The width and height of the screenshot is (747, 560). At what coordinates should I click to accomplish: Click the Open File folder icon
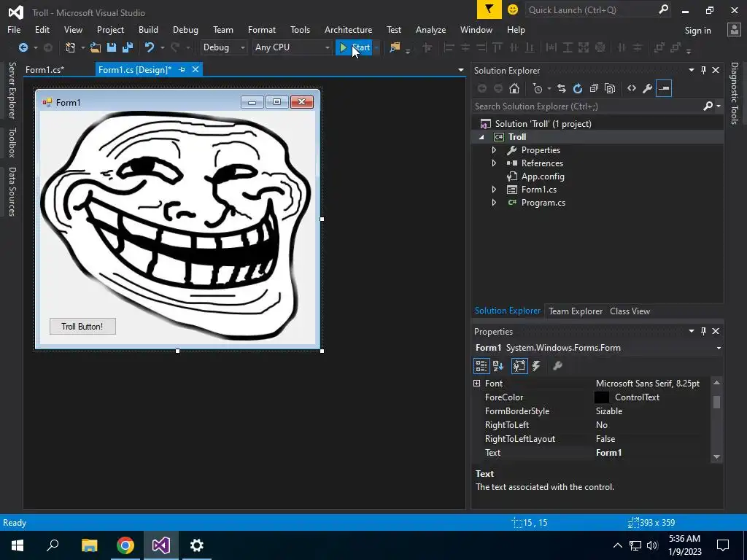tap(96, 47)
